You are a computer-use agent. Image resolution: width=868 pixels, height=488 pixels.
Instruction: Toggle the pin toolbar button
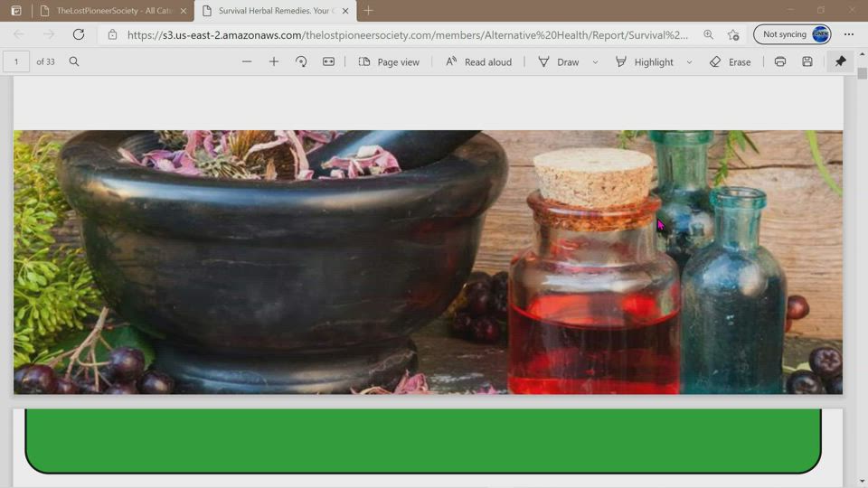click(841, 61)
